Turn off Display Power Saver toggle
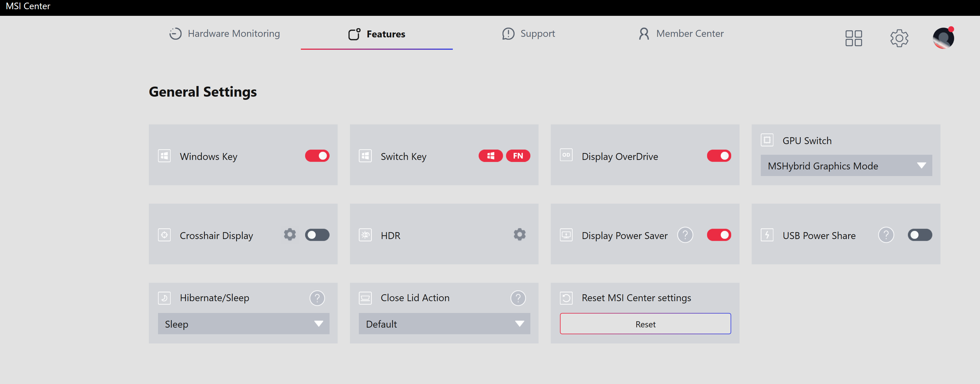This screenshot has width=980, height=384. [719, 235]
